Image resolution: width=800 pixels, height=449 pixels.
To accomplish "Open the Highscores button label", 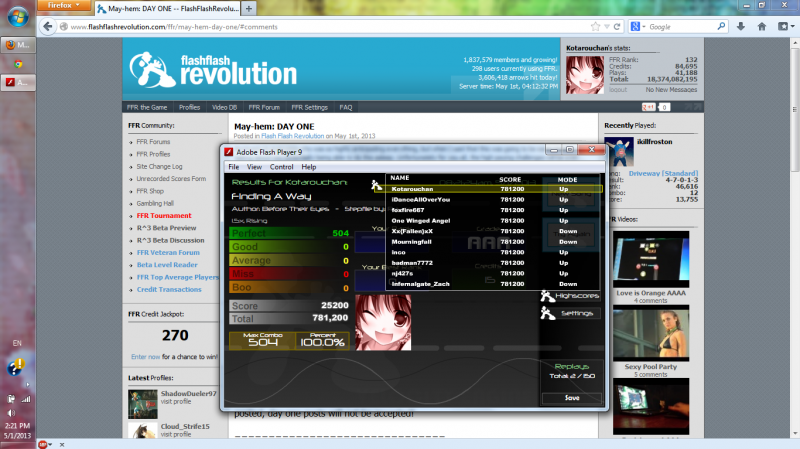I will click(x=577, y=295).
